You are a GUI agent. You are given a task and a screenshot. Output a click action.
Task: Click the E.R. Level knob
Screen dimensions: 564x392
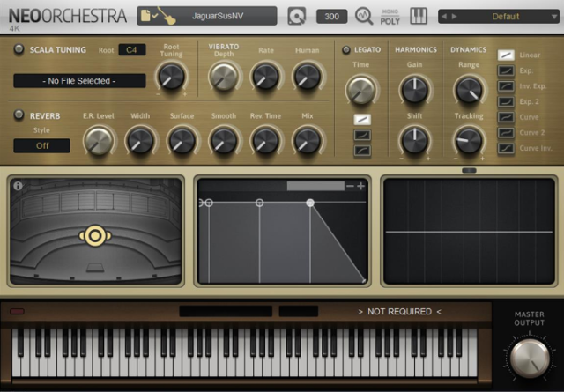[x=99, y=141]
